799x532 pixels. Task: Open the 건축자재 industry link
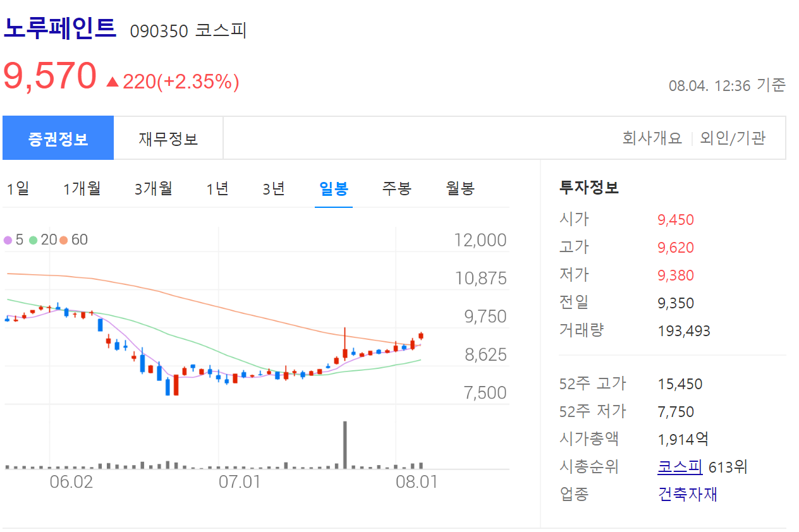688,494
